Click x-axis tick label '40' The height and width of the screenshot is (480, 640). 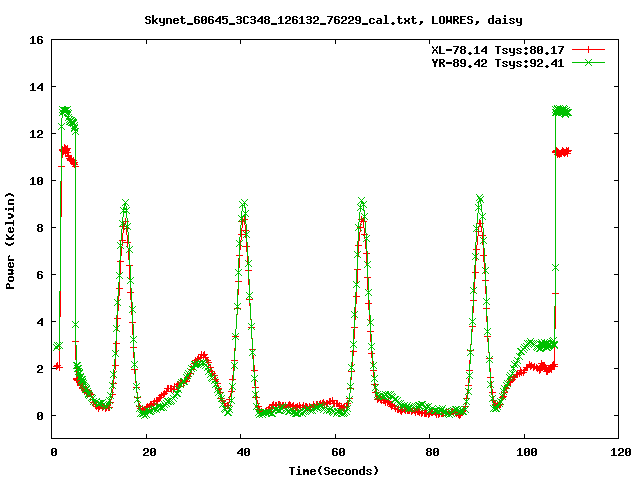pos(243,452)
